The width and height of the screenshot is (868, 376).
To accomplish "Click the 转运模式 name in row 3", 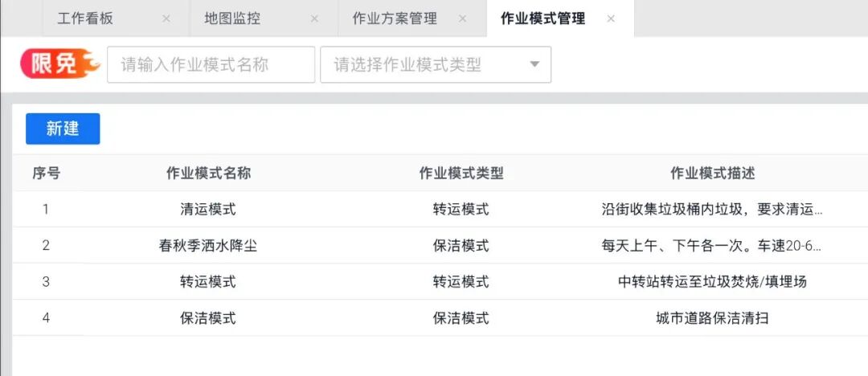I will pos(208,282).
